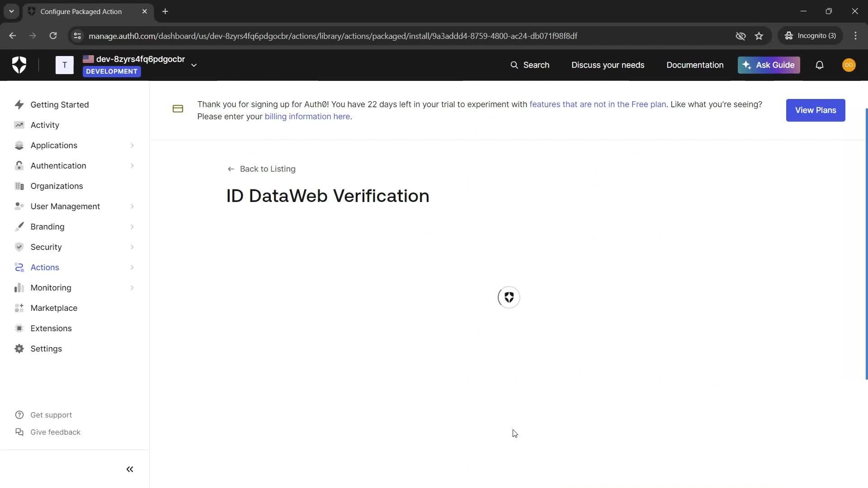Open the Chrome three-dot menu
This screenshot has width=868, height=488.
pyautogui.click(x=855, y=36)
